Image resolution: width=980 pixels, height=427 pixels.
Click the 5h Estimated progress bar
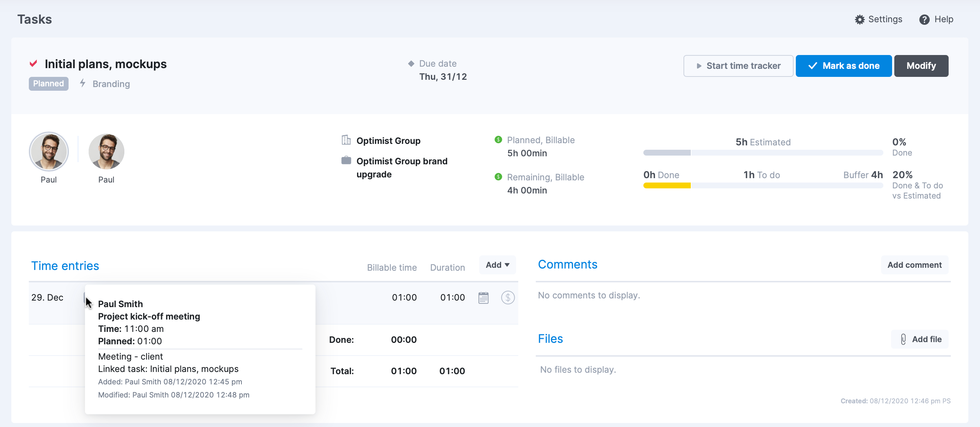(763, 153)
